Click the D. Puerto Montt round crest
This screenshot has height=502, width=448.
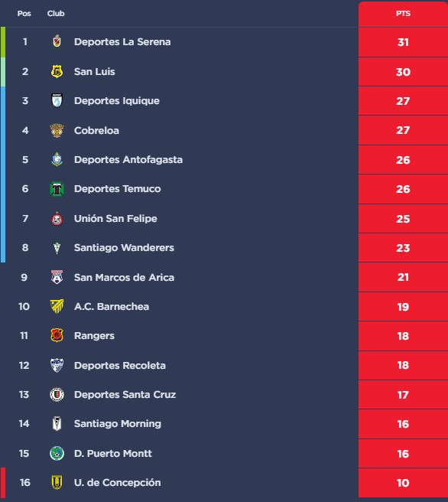[57, 453]
